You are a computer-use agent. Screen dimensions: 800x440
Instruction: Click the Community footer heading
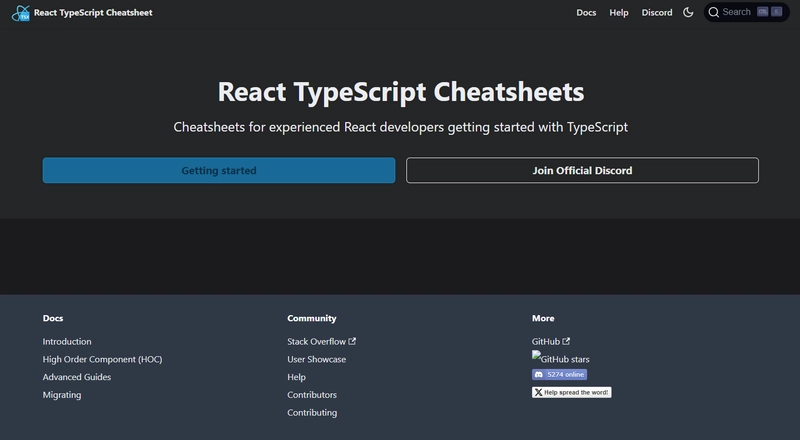click(x=312, y=319)
